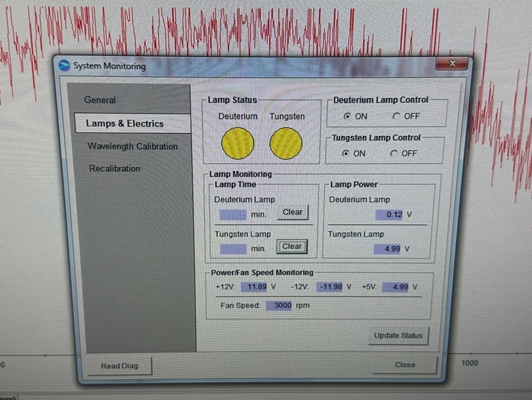Turn the Deuterium lamp ON
This screenshot has height=400, width=532.
click(x=348, y=117)
